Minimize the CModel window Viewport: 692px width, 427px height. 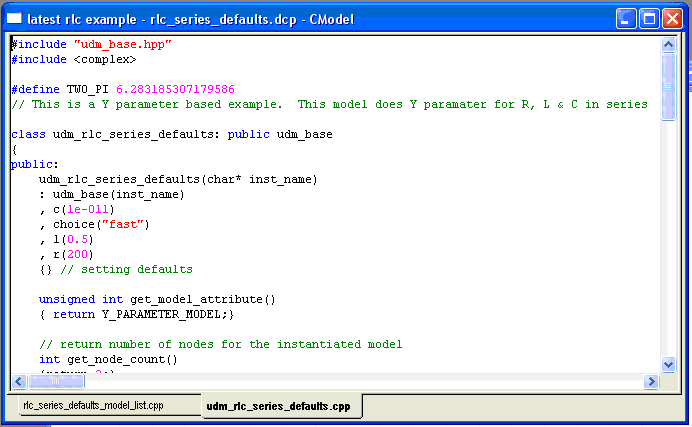click(x=626, y=18)
